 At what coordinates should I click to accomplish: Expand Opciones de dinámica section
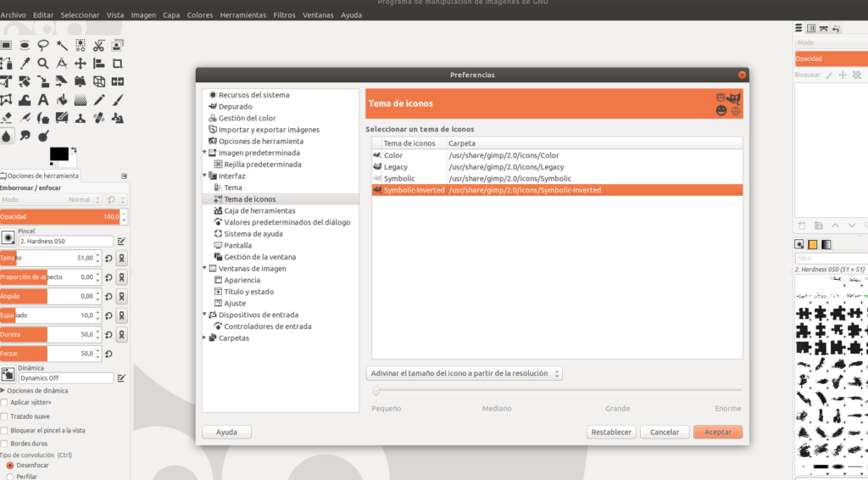tap(3, 390)
